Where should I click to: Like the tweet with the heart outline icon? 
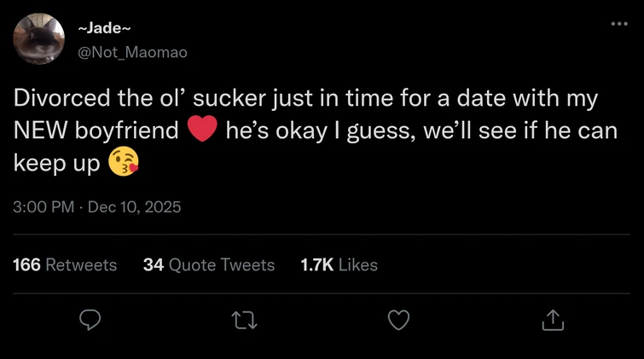(x=398, y=321)
